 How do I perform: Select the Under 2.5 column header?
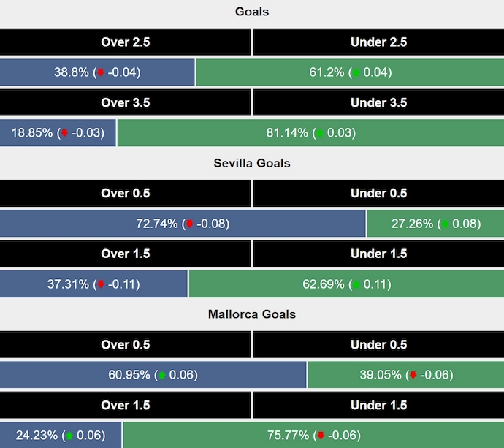coord(378,42)
